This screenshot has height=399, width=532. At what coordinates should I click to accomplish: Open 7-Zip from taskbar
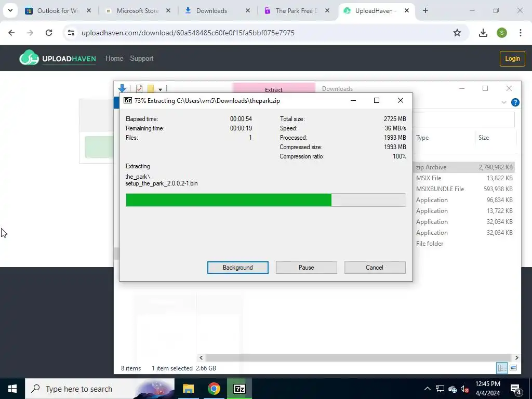(x=239, y=389)
